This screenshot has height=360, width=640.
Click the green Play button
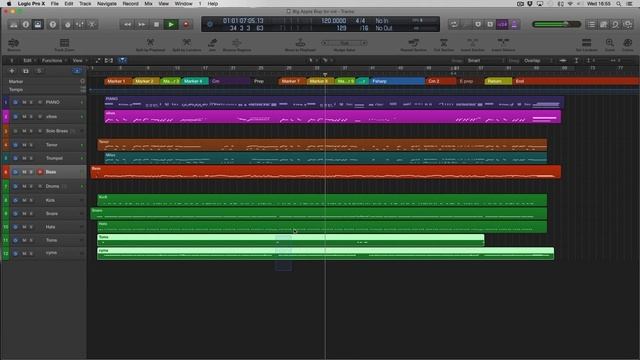pos(171,24)
